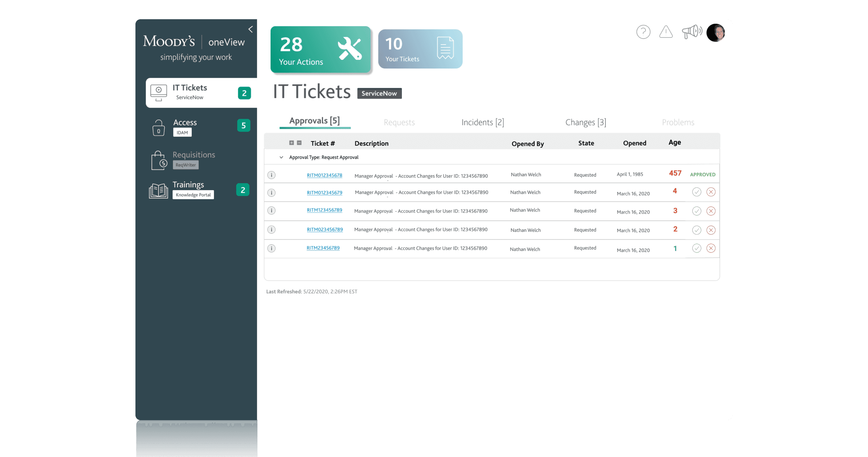
Task: Reject ticket RITM123456789 with X icon
Action: coord(711,211)
